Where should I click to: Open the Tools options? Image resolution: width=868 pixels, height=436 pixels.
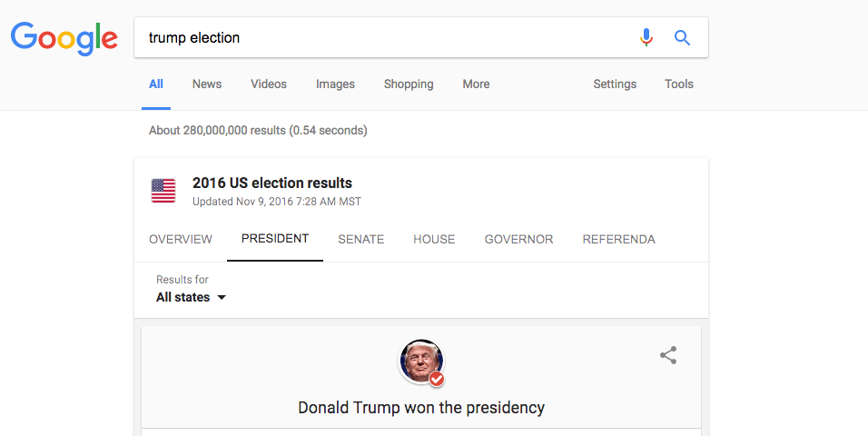click(678, 84)
